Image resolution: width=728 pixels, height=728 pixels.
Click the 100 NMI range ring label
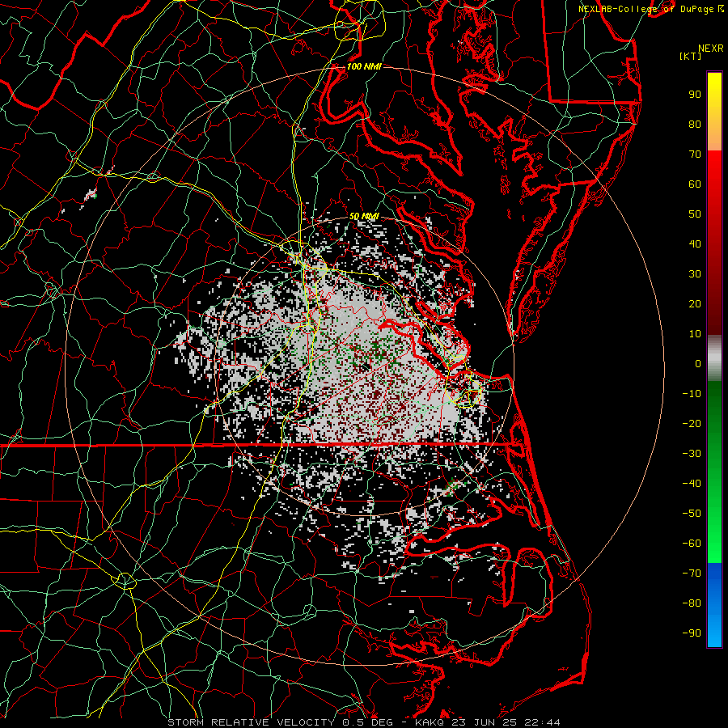coord(363,66)
